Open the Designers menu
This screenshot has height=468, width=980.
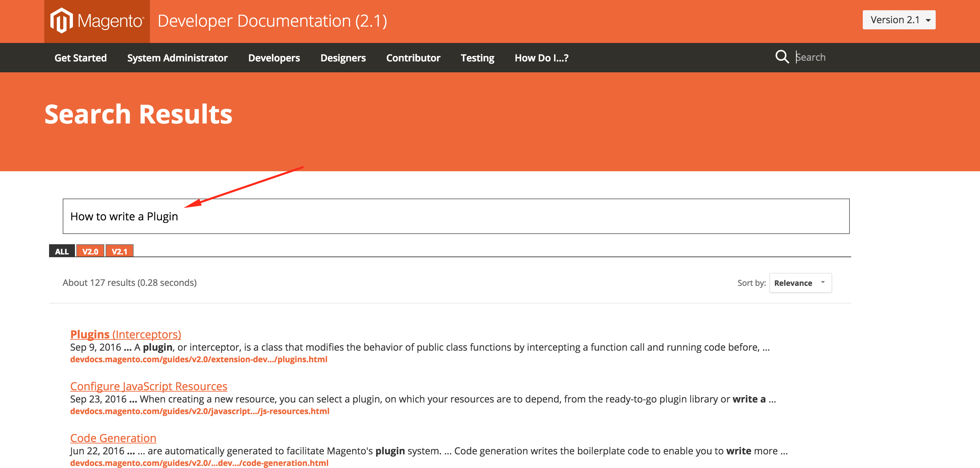(343, 58)
